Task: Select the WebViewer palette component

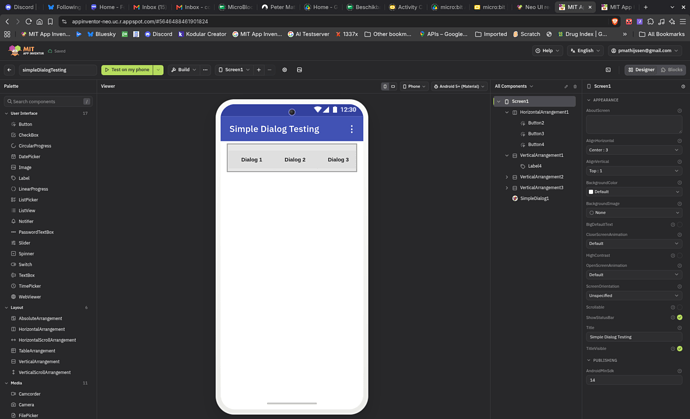Action: [29, 297]
